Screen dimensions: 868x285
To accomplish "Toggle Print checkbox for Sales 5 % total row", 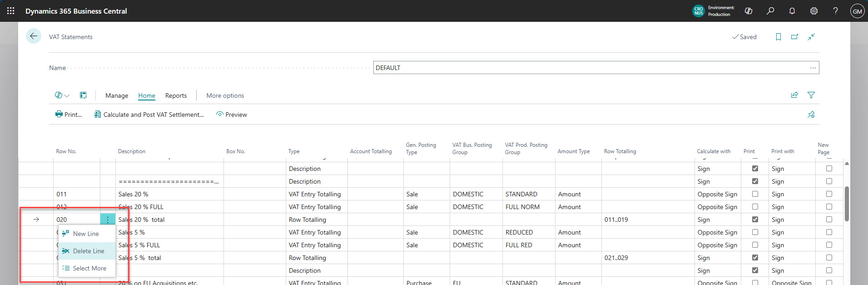I will coord(755,258).
